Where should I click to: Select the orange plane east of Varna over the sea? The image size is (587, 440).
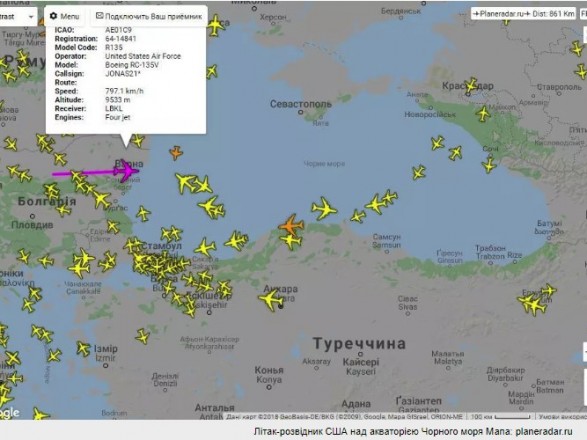tap(176, 152)
